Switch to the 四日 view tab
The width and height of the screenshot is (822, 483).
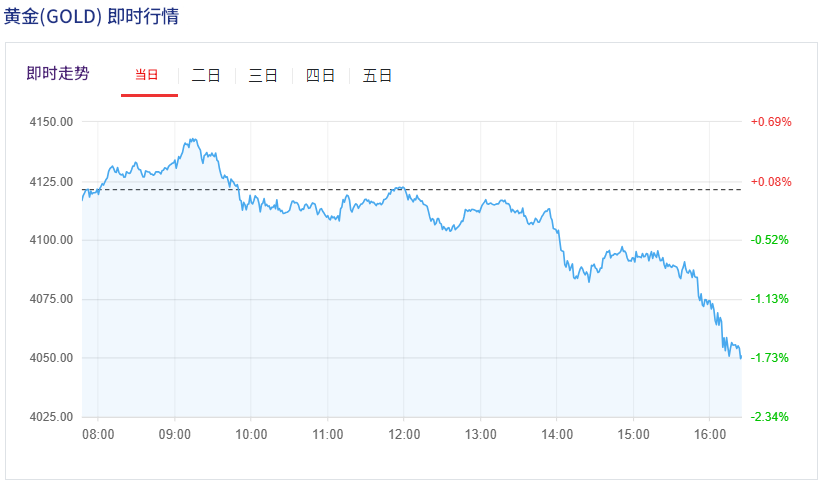coord(320,75)
